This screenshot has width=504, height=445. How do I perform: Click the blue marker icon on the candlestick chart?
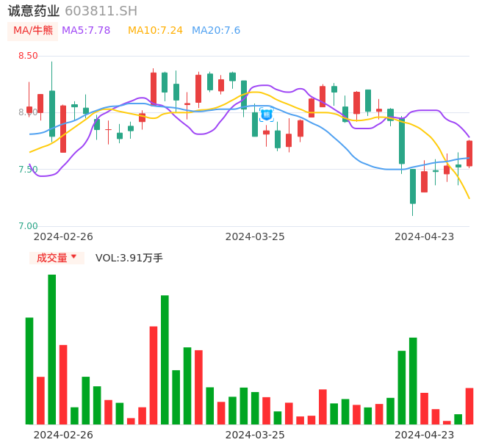click(267, 114)
